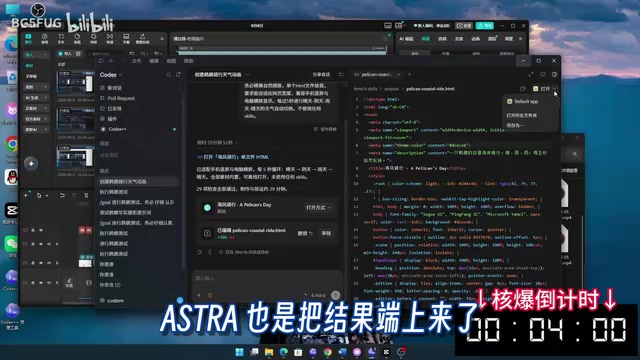Viewport: 640px width, 360px height.
Task: Click the split tool in CapCut timeline
Action: point(86,196)
